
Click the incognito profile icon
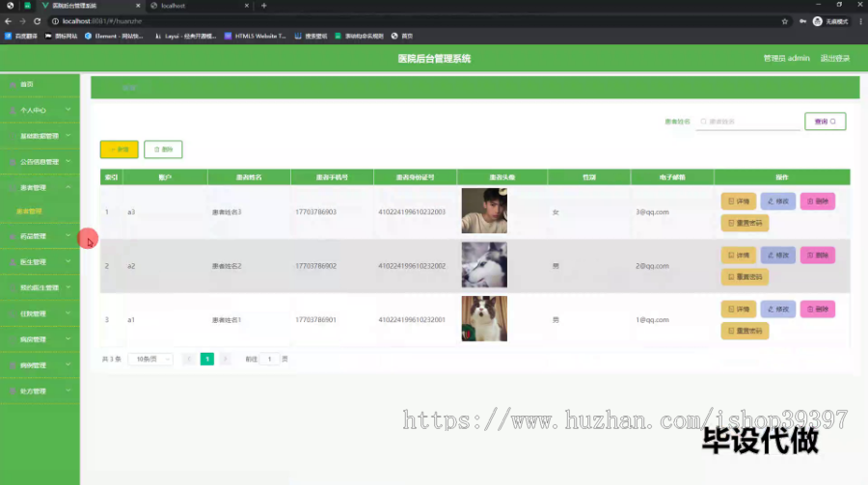pyautogui.click(x=818, y=21)
